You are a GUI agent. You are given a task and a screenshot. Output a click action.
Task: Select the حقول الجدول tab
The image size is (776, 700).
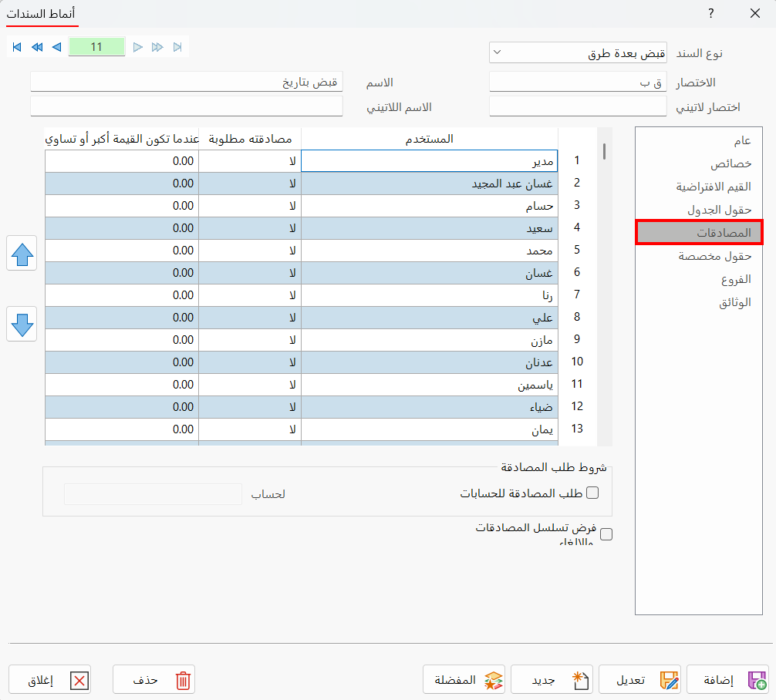tap(699, 210)
